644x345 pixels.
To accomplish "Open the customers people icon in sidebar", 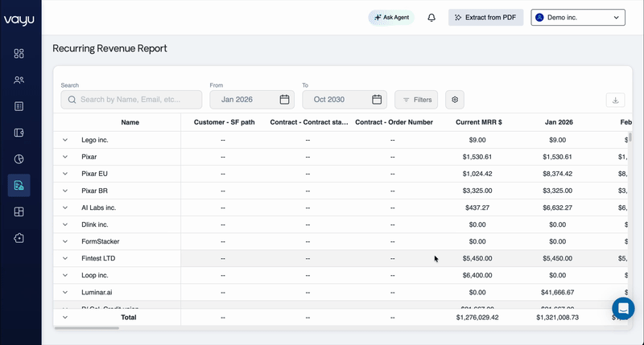I will 19,80.
